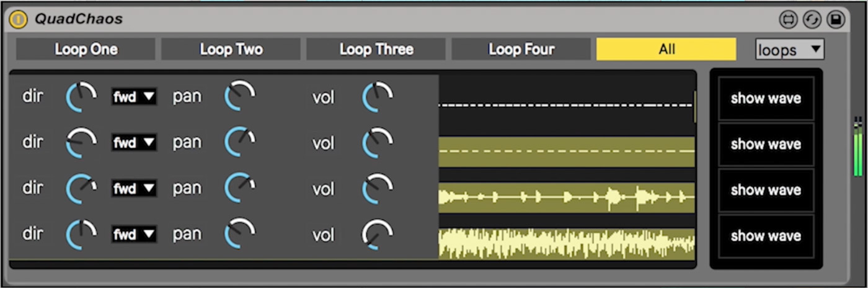
Task: Toggle show wave for the fourth loop
Action: [x=766, y=236]
